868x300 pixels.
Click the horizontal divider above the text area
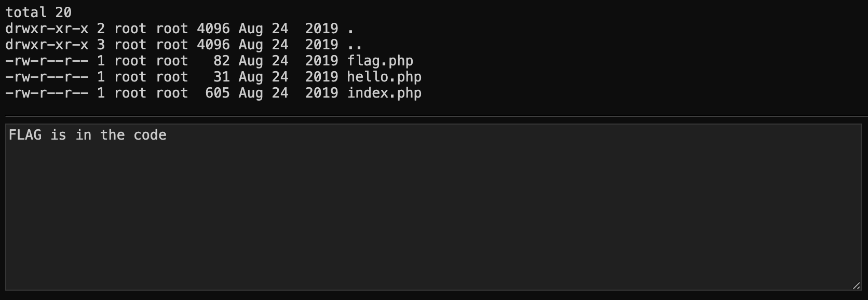click(x=434, y=116)
